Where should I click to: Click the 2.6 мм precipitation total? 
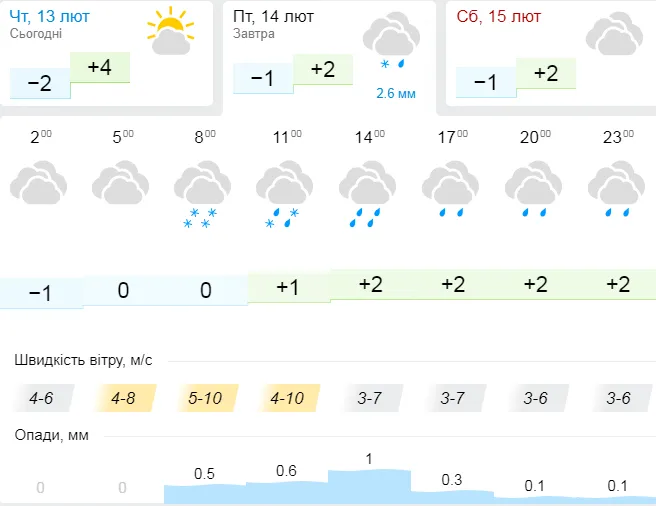[396, 93]
